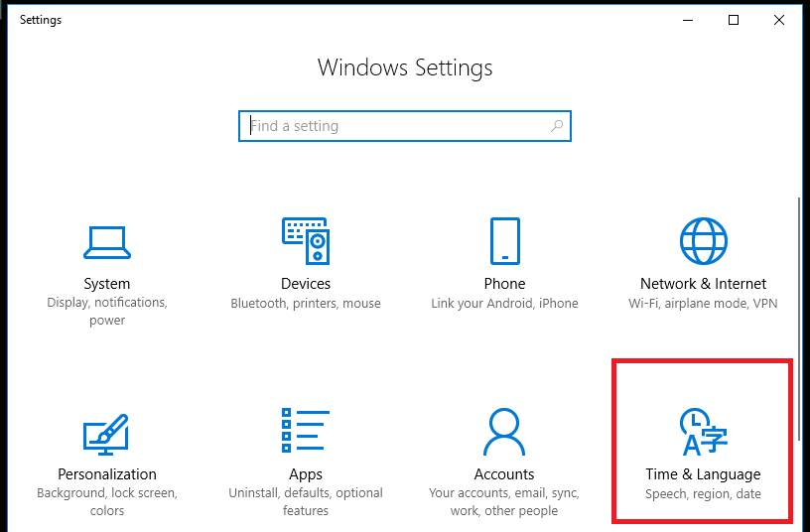The height and width of the screenshot is (532, 810).
Task: Click the magnifier search icon
Action: coord(556,125)
